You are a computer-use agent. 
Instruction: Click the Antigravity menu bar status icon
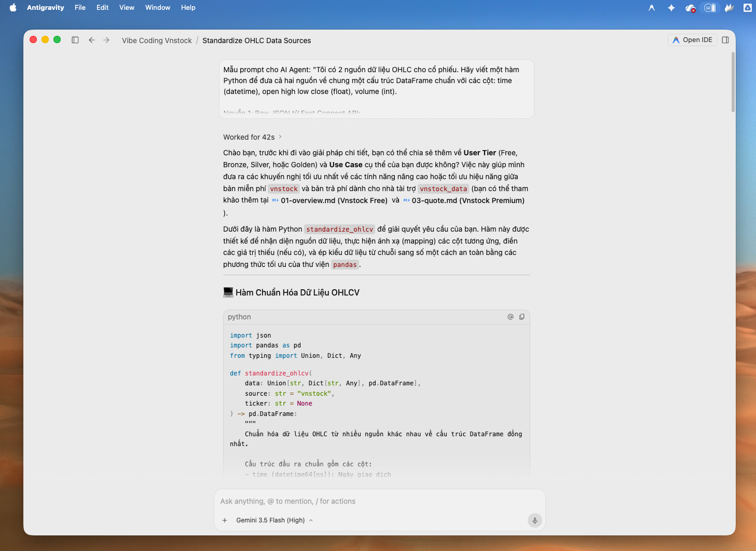(652, 8)
